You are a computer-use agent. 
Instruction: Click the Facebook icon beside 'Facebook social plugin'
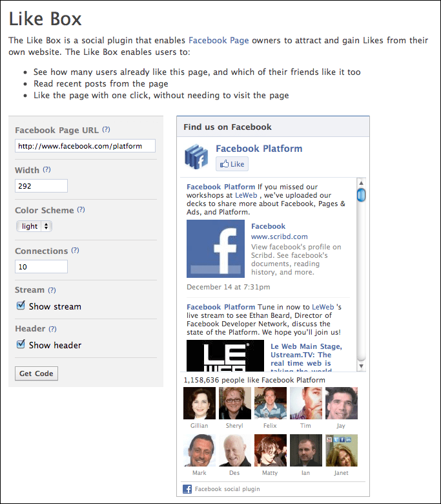tap(187, 489)
